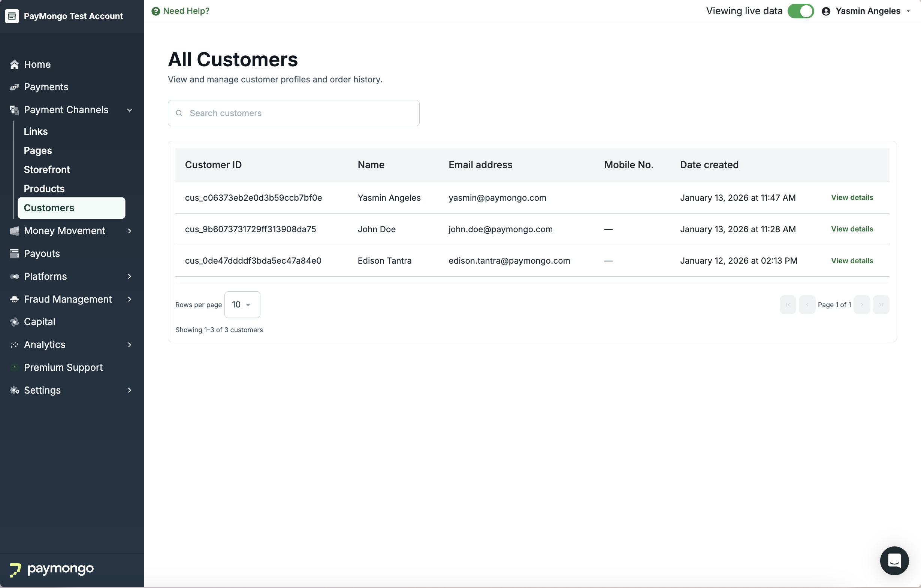Expand the Yasmin Angeles account dropdown
This screenshot has width=921, height=588.
[908, 11]
